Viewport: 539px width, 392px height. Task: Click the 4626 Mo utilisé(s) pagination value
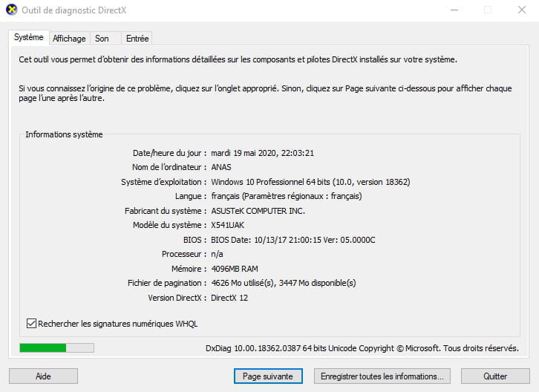coord(284,283)
